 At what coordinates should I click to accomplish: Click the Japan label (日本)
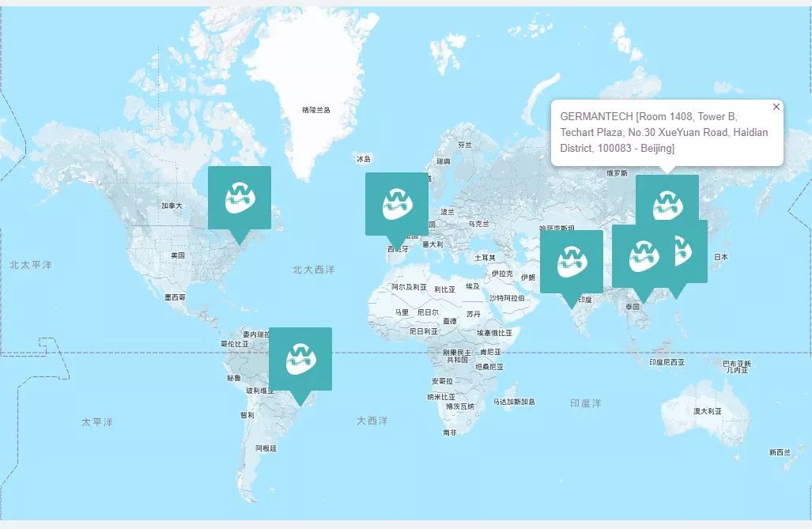[720, 257]
